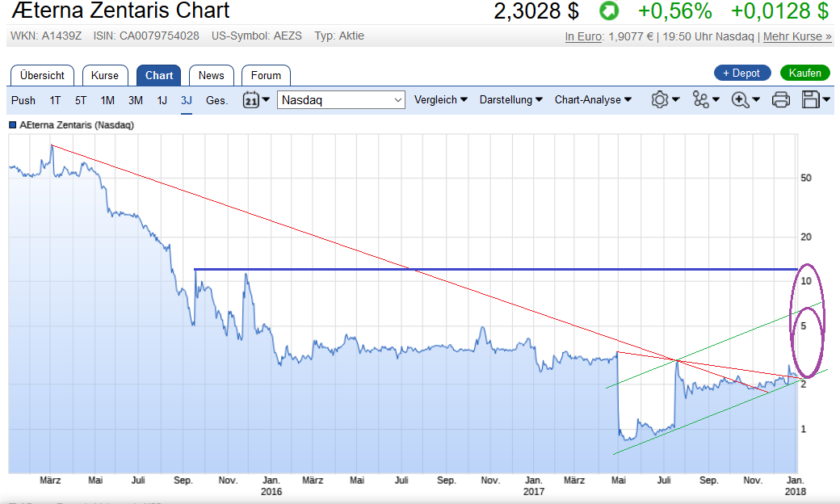Select the 1T time range

point(55,100)
